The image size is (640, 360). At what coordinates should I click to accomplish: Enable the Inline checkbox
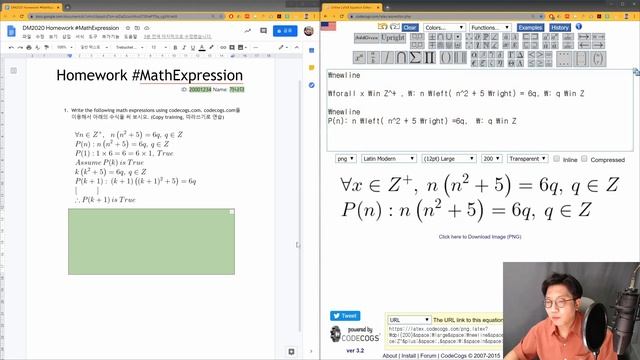point(556,159)
